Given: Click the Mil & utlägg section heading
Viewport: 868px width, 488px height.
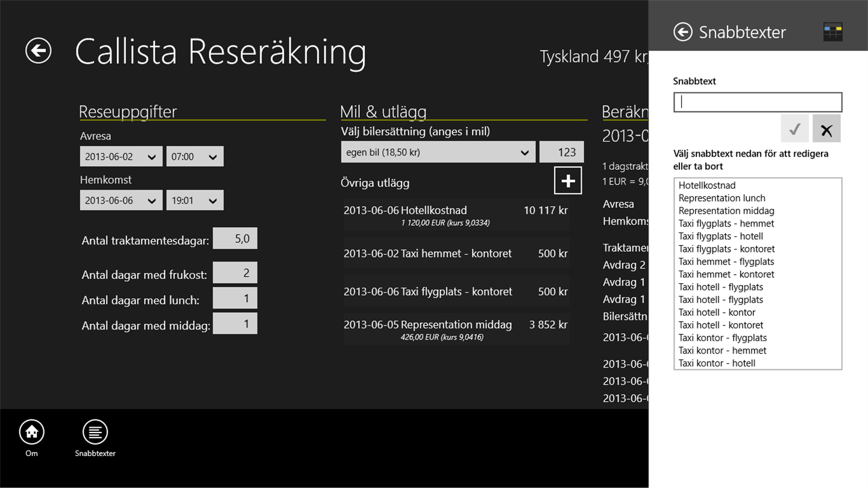Looking at the screenshot, I should pyautogui.click(x=383, y=111).
